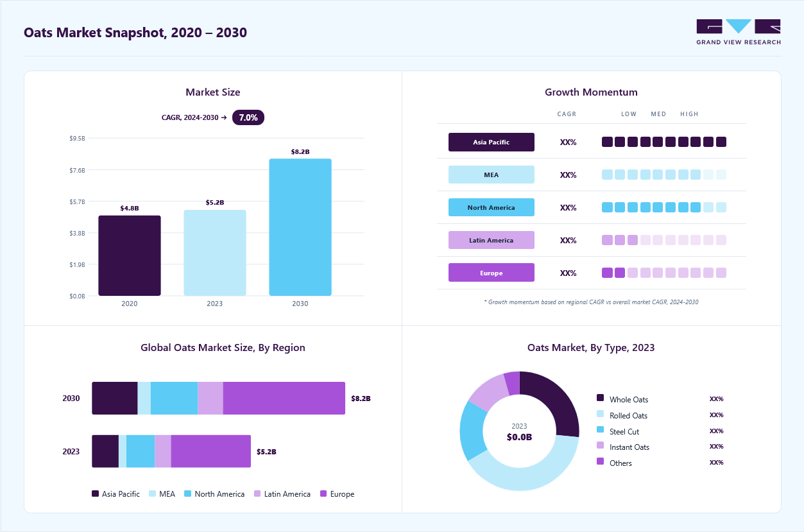
Task: Click the MEA momentum indicator blocks
Action: click(664, 175)
